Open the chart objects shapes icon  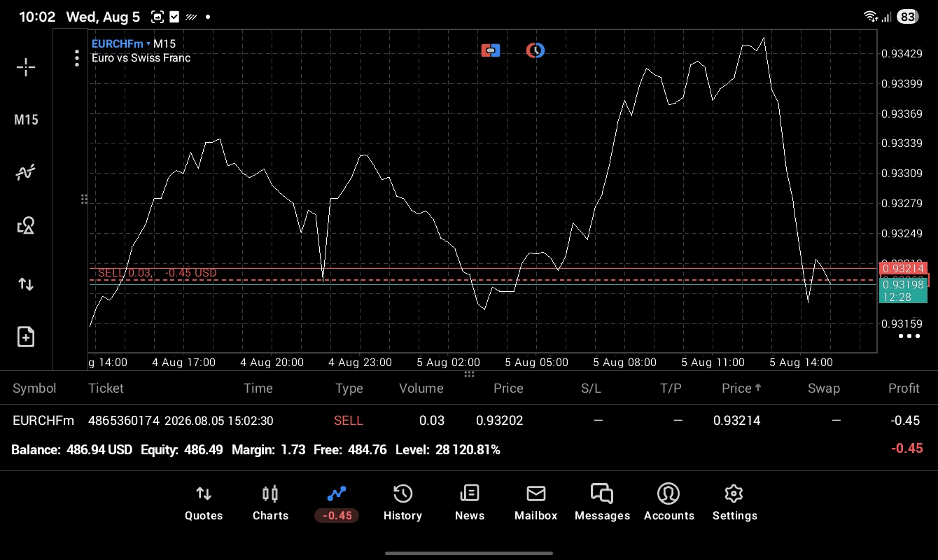(x=26, y=225)
